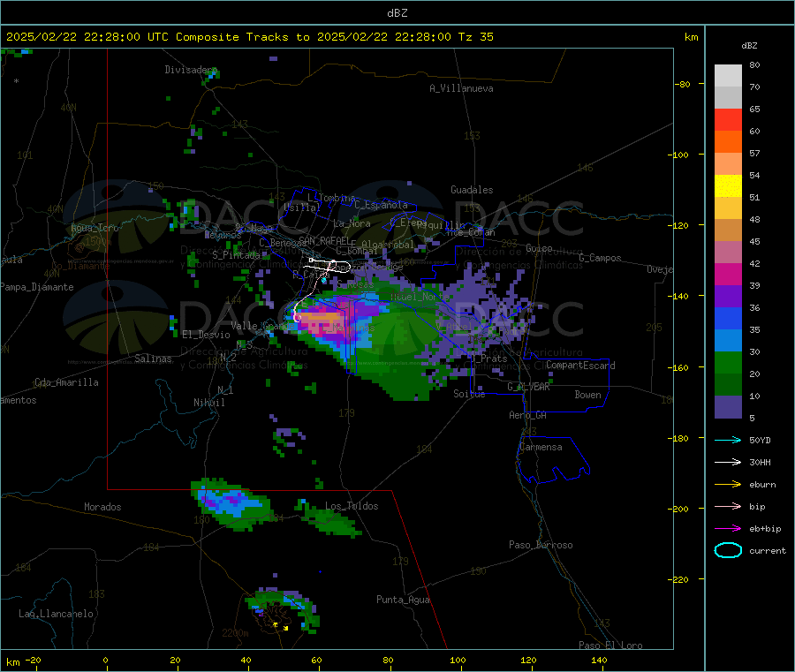Viewport: 795px width, 672px height.
Task: Click the storm echo near the 2200m contour
Action: pos(284,611)
